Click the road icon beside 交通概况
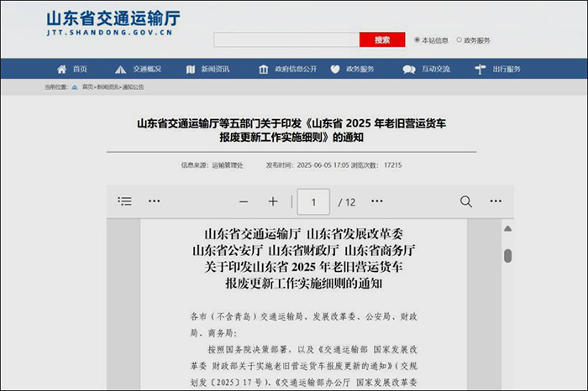 (x=120, y=70)
